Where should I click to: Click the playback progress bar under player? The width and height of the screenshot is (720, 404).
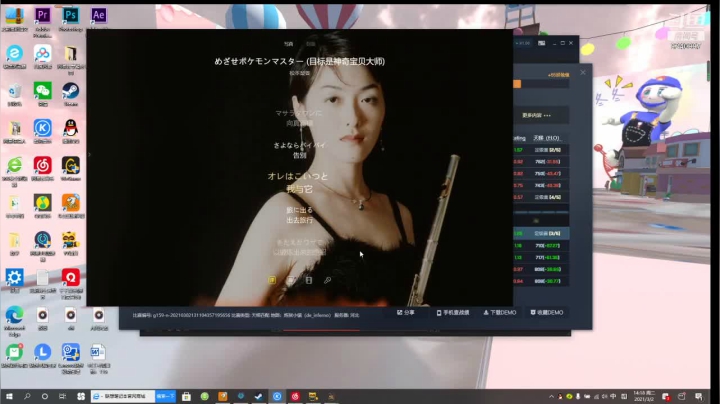tap(355, 330)
